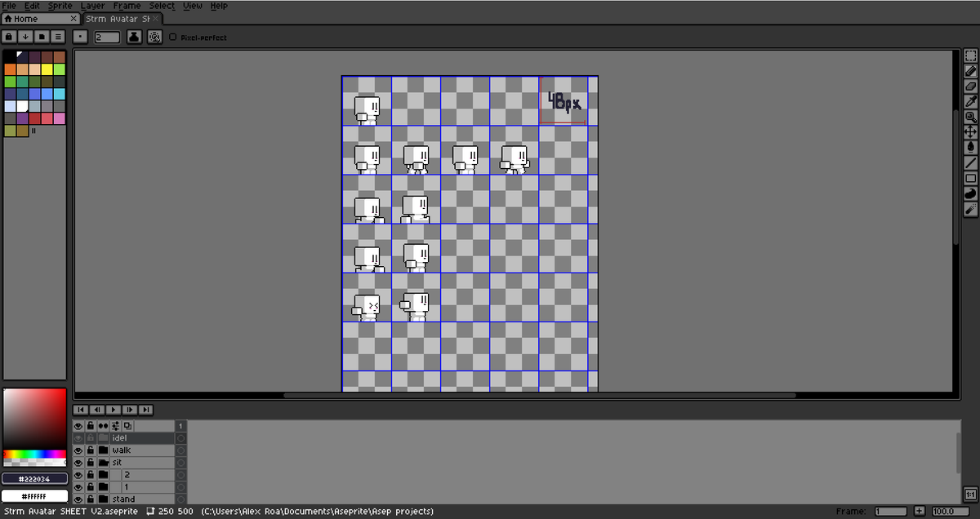Open the palette presets button
This screenshot has width=980, height=519.
[x=42, y=37]
